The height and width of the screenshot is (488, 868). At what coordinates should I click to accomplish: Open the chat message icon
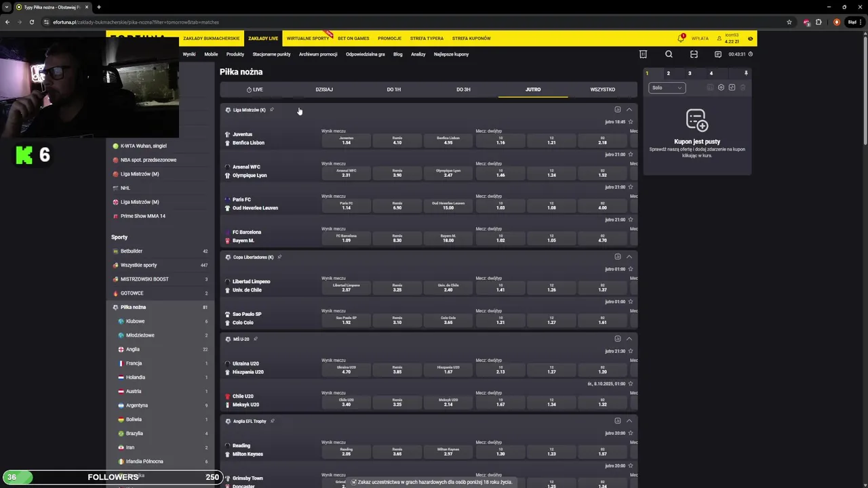pos(717,54)
